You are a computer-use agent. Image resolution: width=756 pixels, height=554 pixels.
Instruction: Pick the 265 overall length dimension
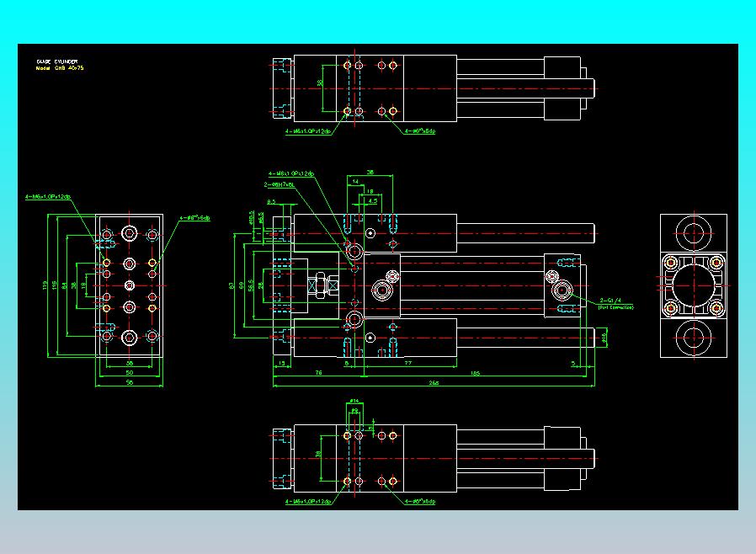(434, 383)
